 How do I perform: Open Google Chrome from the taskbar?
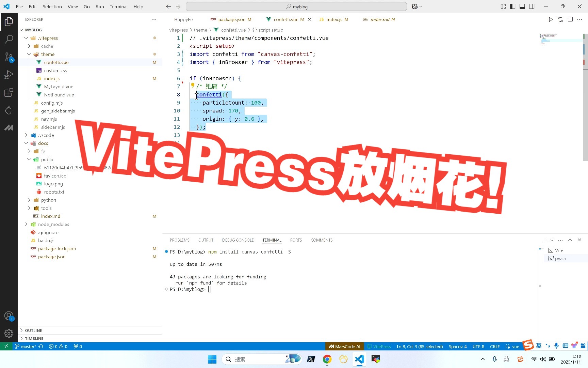click(x=327, y=359)
